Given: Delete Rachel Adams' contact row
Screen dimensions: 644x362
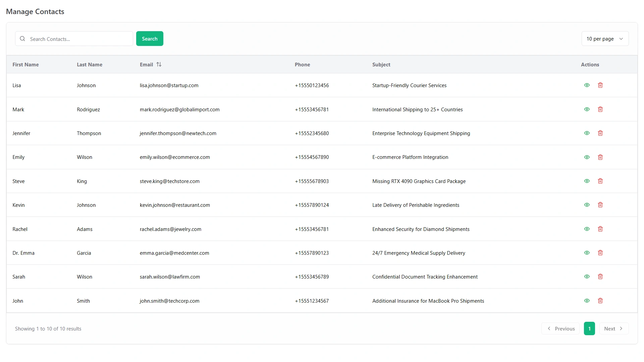Looking at the screenshot, I should [x=600, y=229].
